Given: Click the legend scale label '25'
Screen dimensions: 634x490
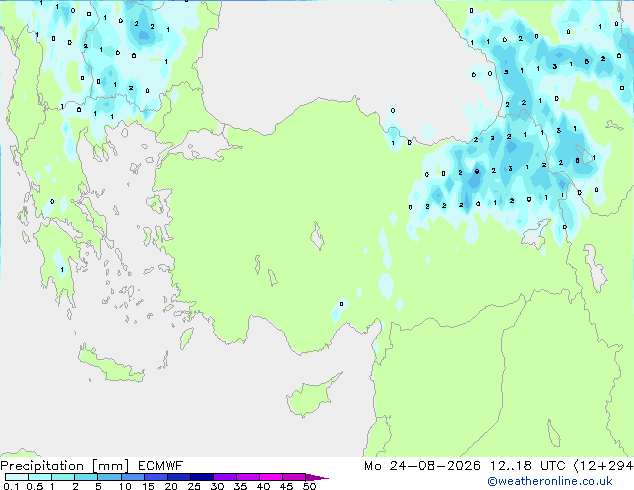Looking at the screenshot, I should [x=194, y=486].
